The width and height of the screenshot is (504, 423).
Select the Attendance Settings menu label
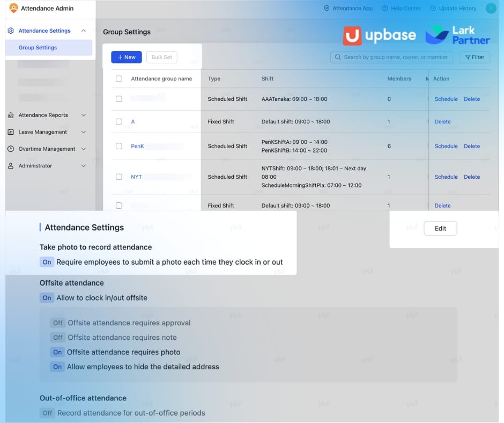[45, 31]
